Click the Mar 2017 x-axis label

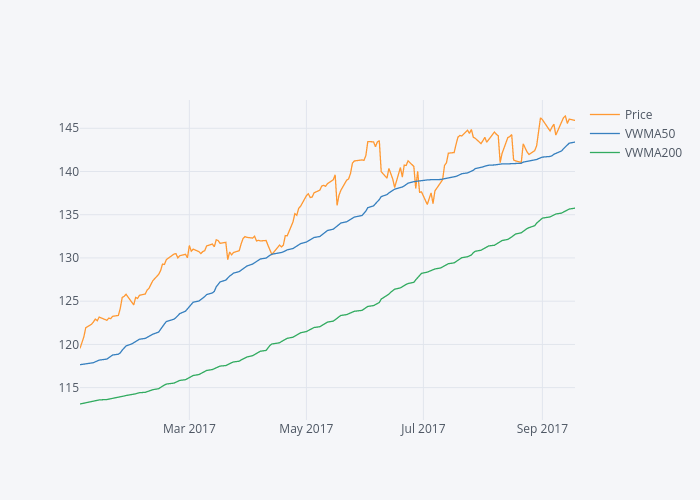[x=189, y=429]
